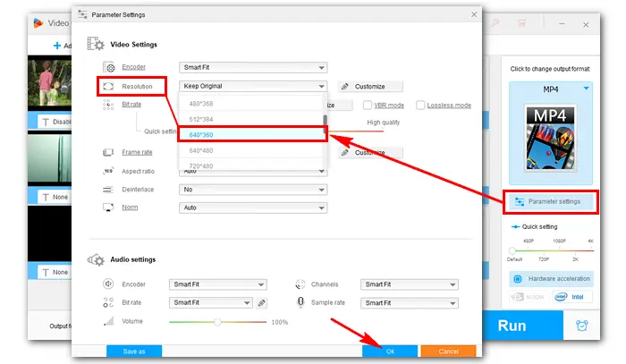Click the Audio settings speaker gear icon
The width and height of the screenshot is (626, 364).
click(x=96, y=260)
